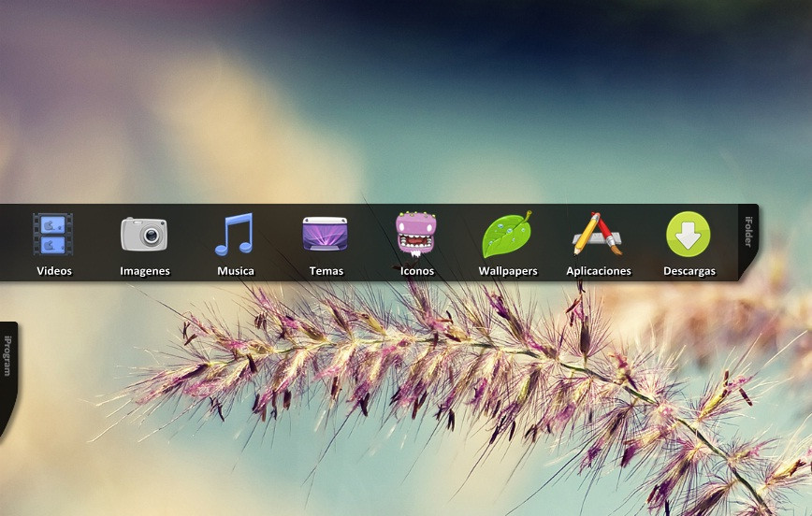The image size is (812, 516).
Task: Open the Descargas green download arrow icon
Action: (x=689, y=234)
